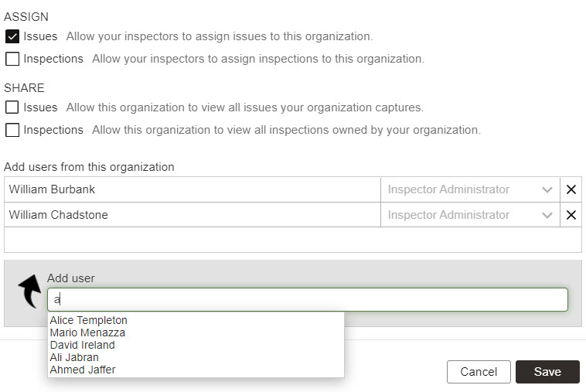Select Alice Templeton from suggestions
The height and width of the screenshot is (392, 586).
click(x=89, y=320)
